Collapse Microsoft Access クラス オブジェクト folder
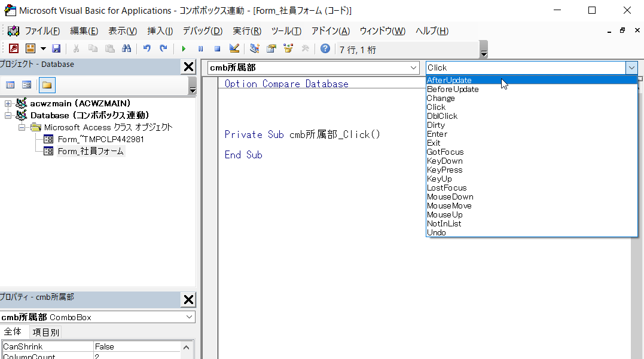The image size is (644, 359). tap(22, 127)
